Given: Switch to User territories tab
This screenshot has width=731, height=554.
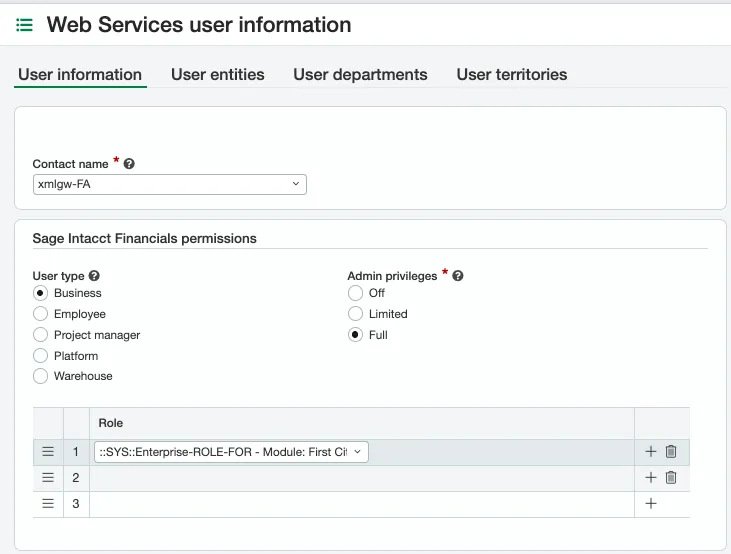Looking at the screenshot, I should [x=512, y=75].
